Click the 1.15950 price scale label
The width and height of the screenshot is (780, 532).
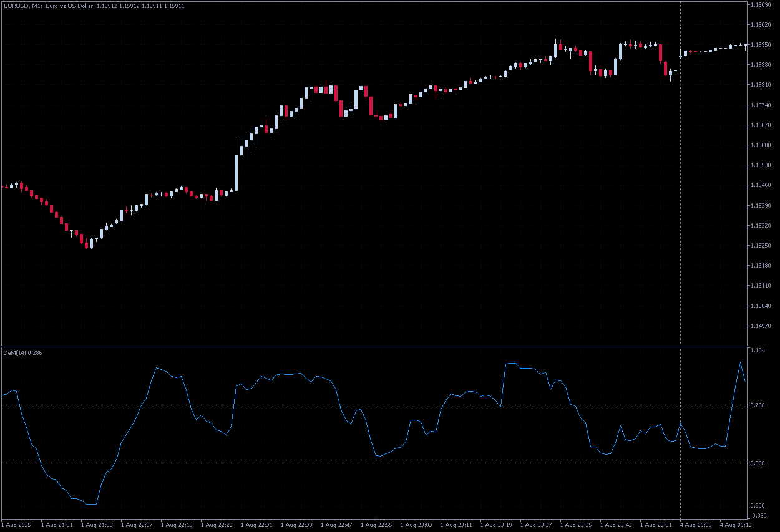[763, 45]
